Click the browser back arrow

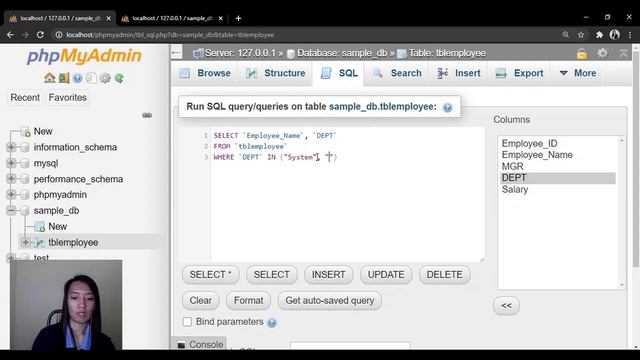coord(10,35)
